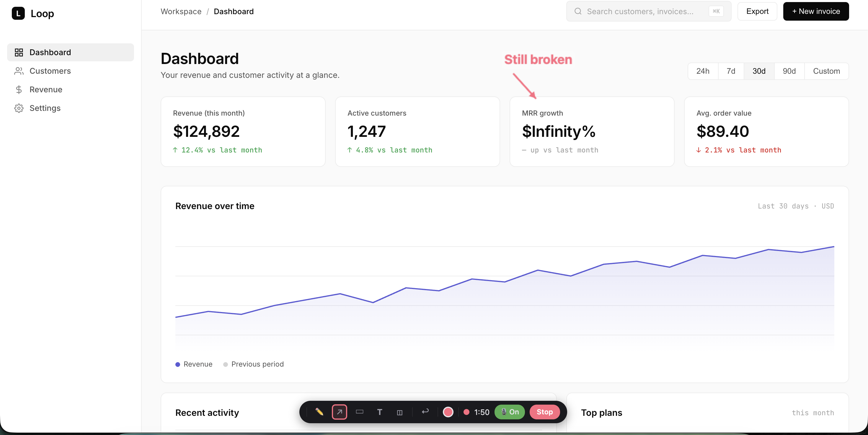This screenshot has width=868, height=435.
Task: Select the 30d time range
Action: click(x=759, y=71)
